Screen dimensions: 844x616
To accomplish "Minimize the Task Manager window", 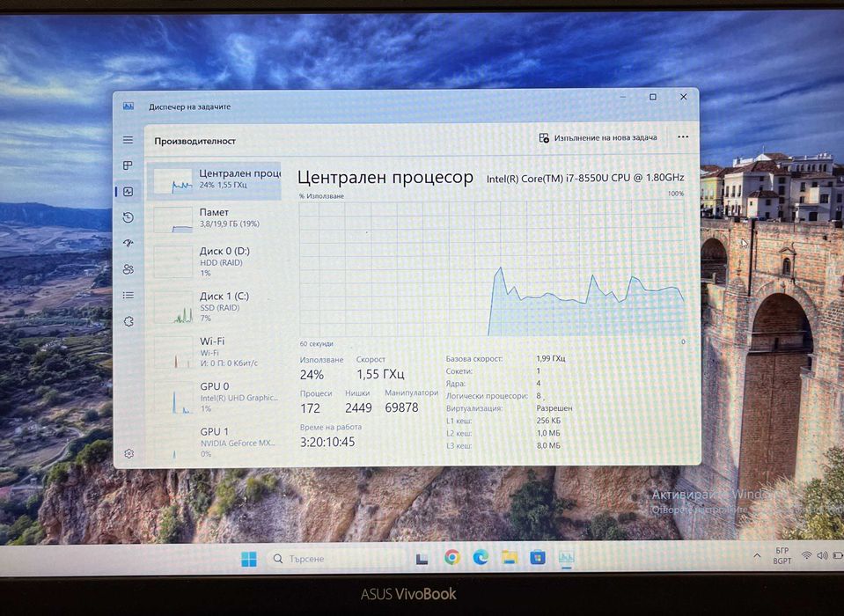I will 623,97.
